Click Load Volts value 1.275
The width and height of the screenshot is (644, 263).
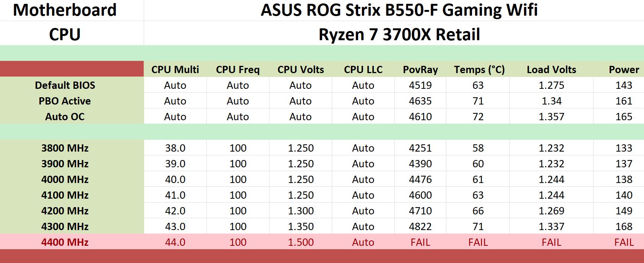(552, 85)
